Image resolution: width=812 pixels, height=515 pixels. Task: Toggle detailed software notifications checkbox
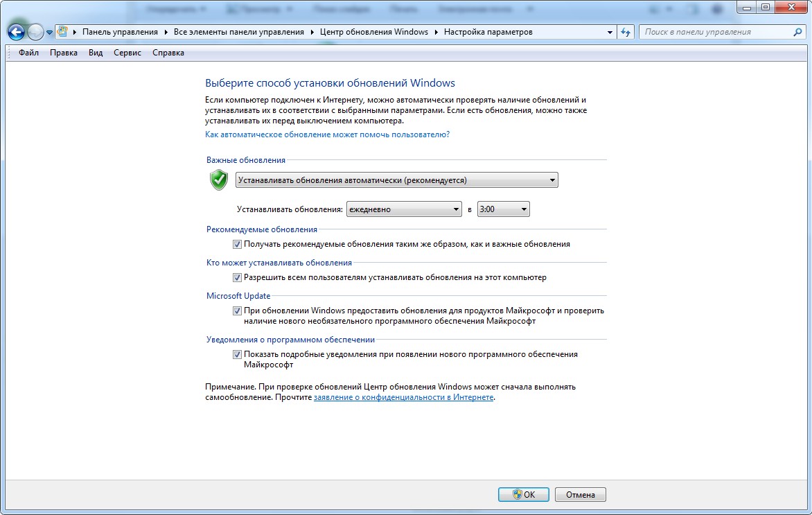pyautogui.click(x=237, y=355)
